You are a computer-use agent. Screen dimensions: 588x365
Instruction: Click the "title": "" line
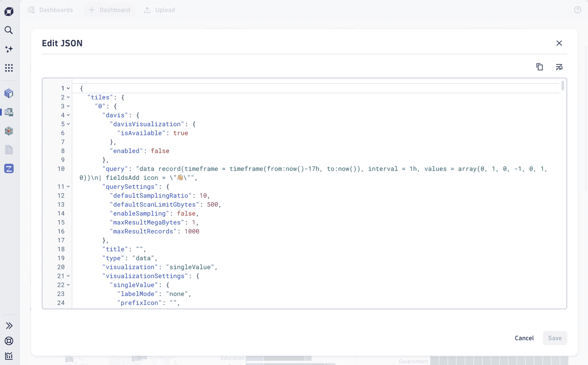click(x=124, y=249)
